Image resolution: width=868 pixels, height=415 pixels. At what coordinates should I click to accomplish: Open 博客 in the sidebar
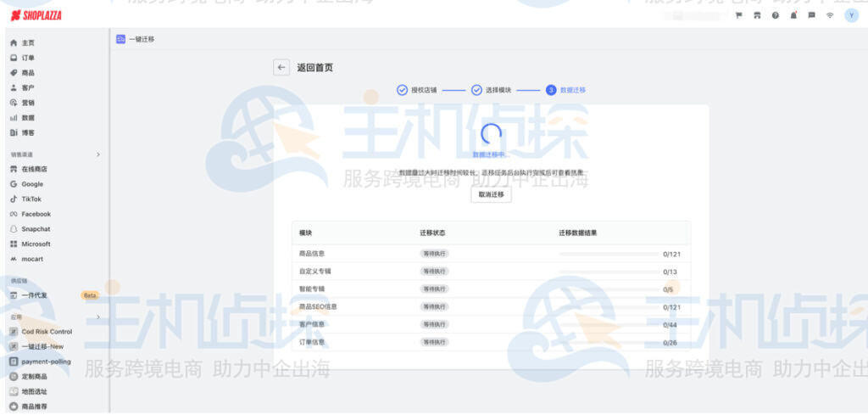tap(28, 132)
